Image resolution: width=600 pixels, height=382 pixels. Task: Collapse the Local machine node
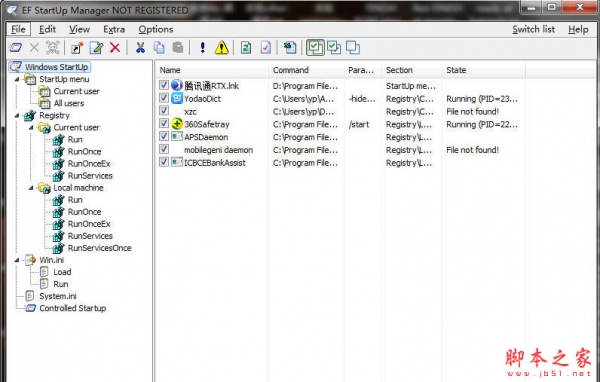tap(31, 188)
